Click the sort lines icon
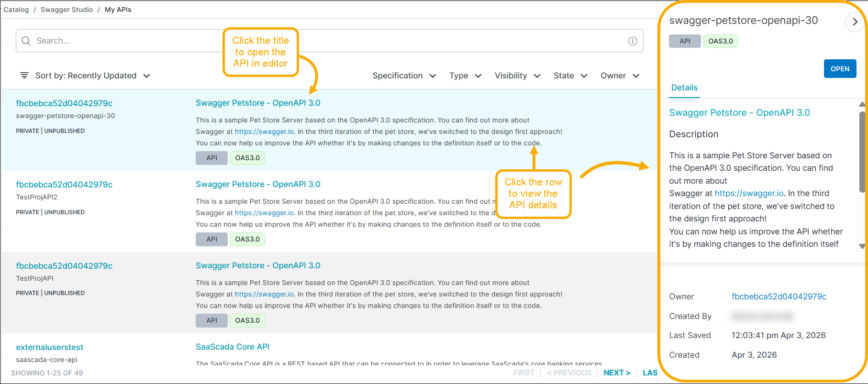 pyautogui.click(x=24, y=76)
